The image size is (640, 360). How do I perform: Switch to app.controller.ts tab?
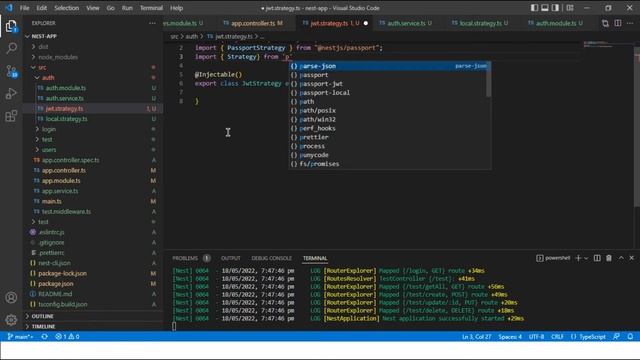(253, 23)
